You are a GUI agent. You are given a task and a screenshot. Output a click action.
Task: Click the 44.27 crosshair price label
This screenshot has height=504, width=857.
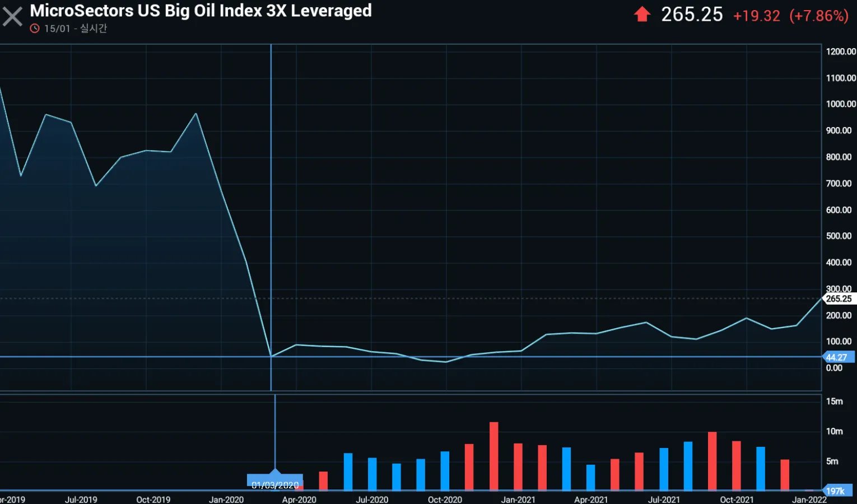pyautogui.click(x=838, y=357)
